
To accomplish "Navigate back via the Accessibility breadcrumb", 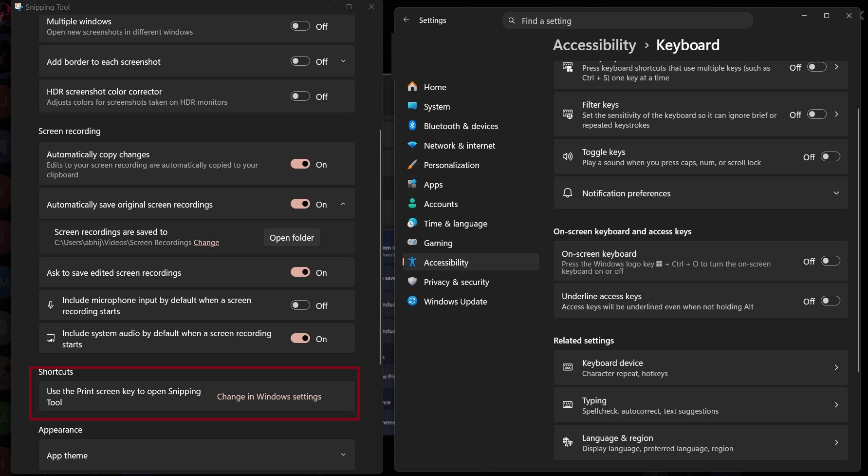I will pos(594,45).
